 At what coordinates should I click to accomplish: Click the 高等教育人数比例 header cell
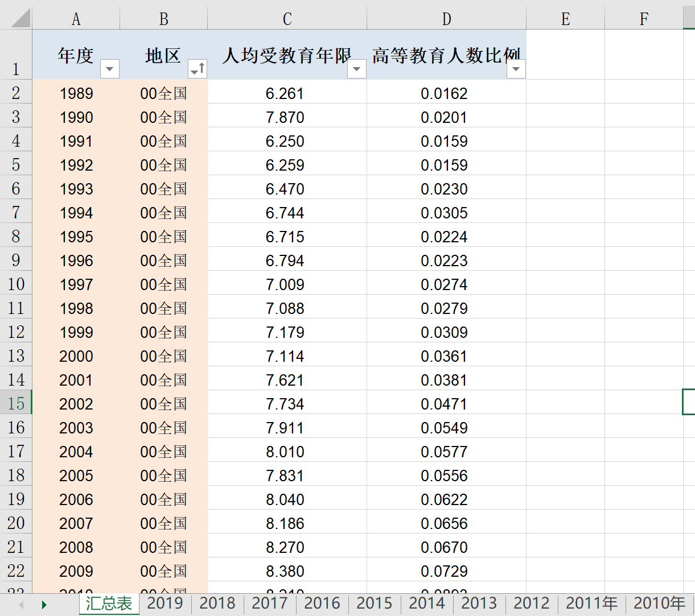(x=447, y=55)
